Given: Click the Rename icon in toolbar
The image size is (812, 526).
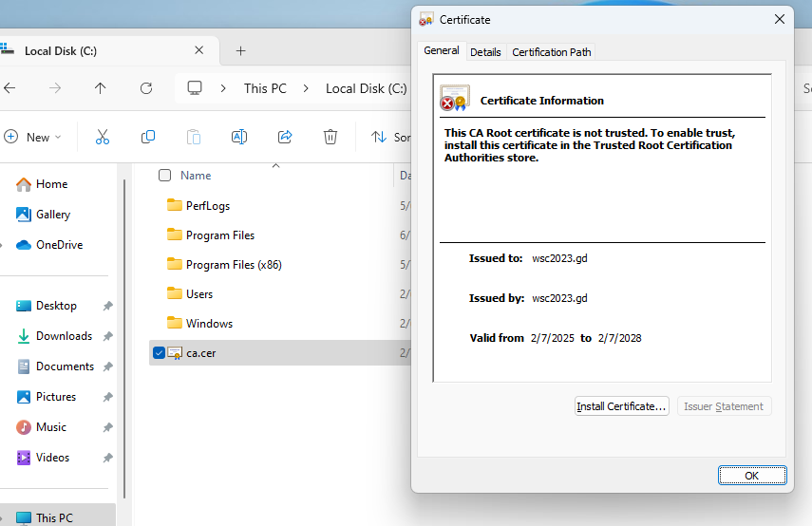Looking at the screenshot, I should (x=239, y=137).
